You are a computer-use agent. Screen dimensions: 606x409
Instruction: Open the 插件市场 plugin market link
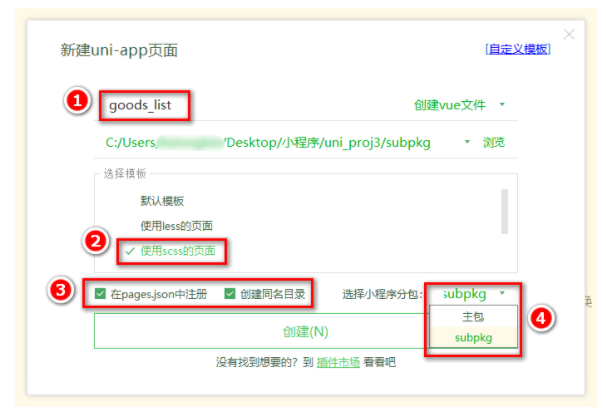coord(338,362)
